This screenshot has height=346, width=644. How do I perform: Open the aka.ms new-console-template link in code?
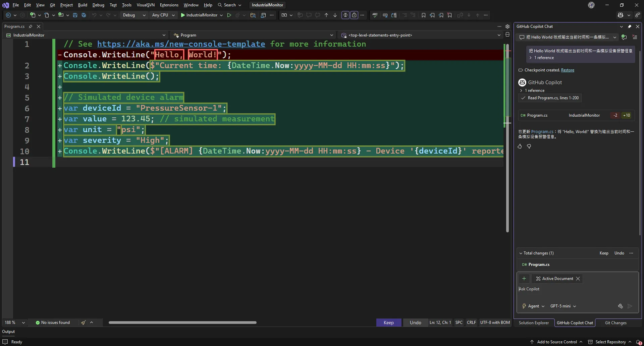tap(181, 44)
